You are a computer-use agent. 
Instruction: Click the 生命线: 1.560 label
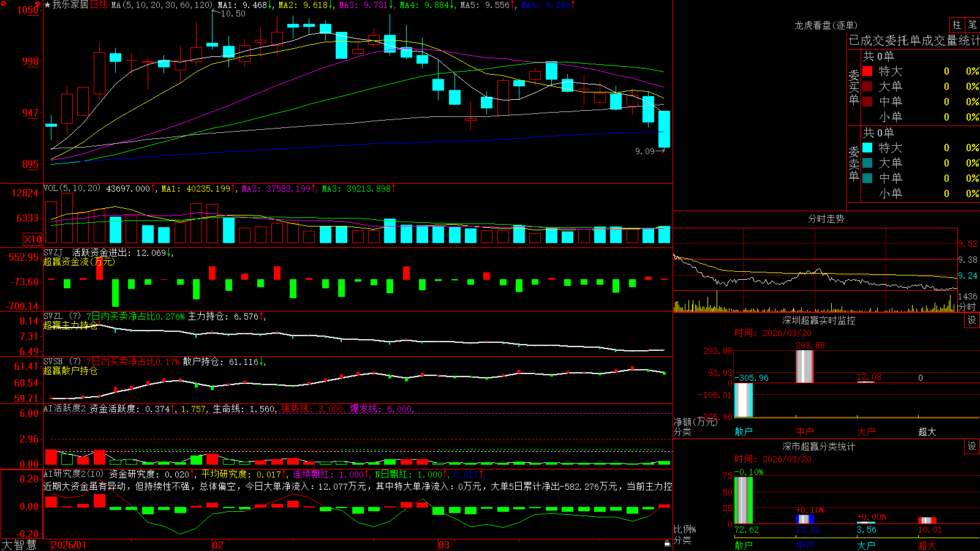click(244, 408)
